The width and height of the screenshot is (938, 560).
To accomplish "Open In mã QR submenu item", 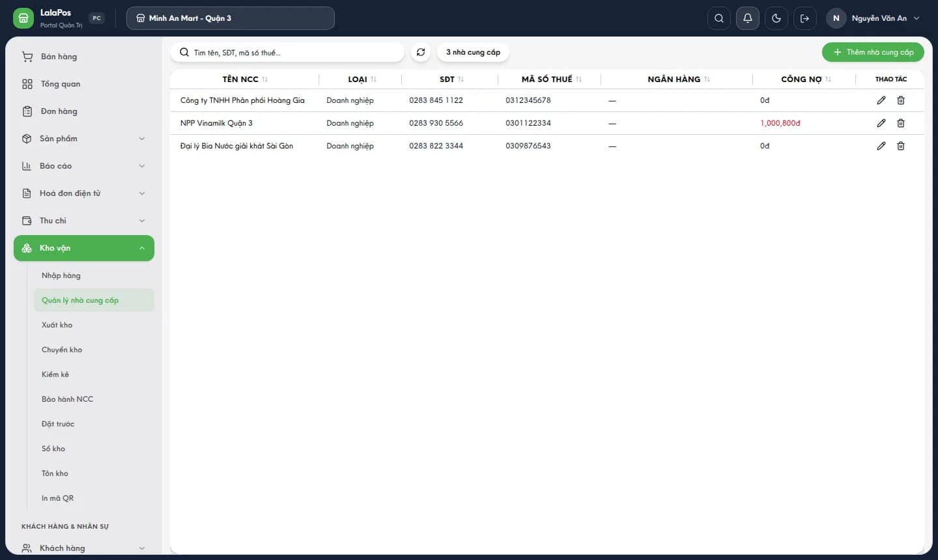I will [94, 498].
